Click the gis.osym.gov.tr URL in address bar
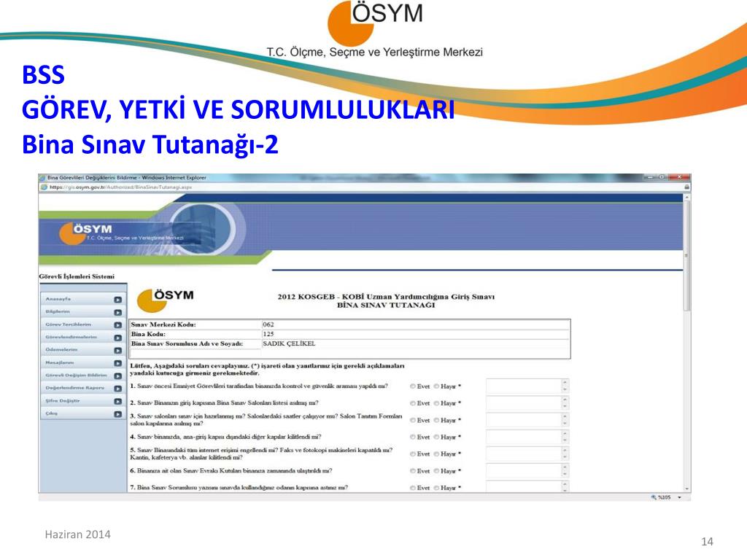Screen dimensions: 747x560 pos(120,187)
